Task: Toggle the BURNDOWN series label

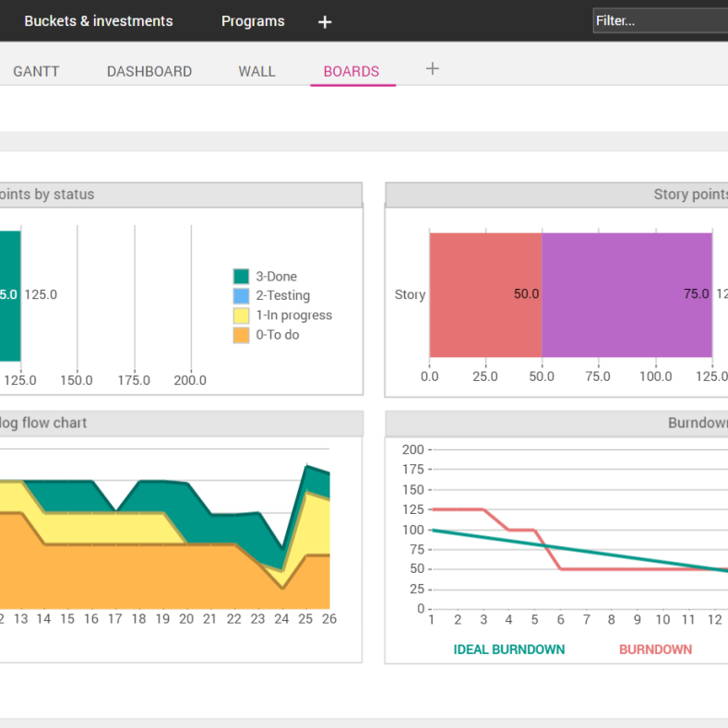Action: tap(656, 649)
